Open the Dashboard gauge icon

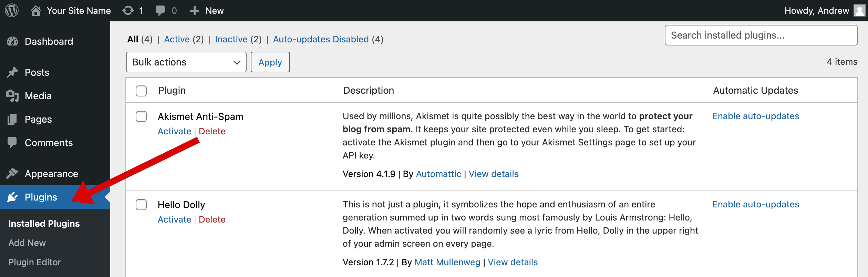pyautogui.click(x=12, y=41)
